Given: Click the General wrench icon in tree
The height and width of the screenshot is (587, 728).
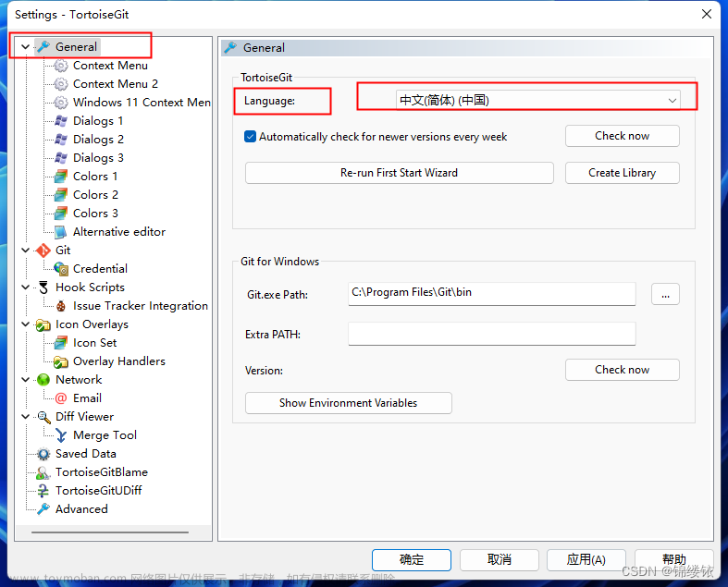Looking at the screenshot, I should (x=43, y=47).
